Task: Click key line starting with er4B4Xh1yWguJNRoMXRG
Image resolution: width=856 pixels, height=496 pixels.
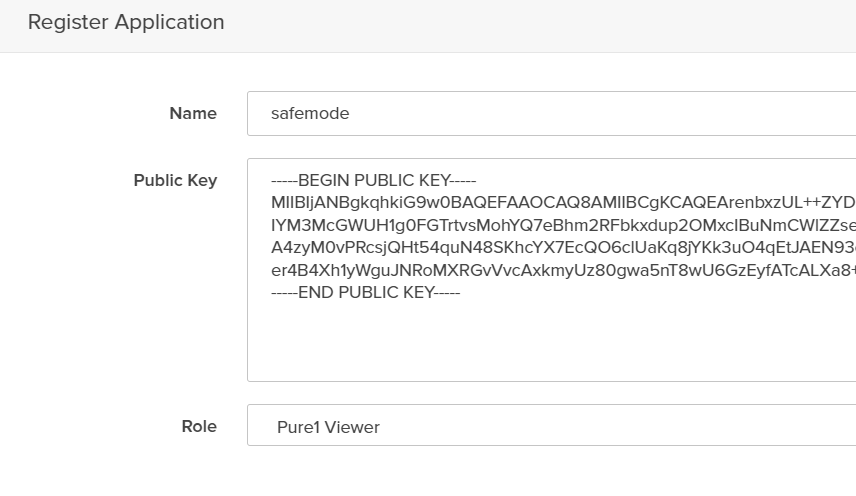Action: tap(563, 270)
